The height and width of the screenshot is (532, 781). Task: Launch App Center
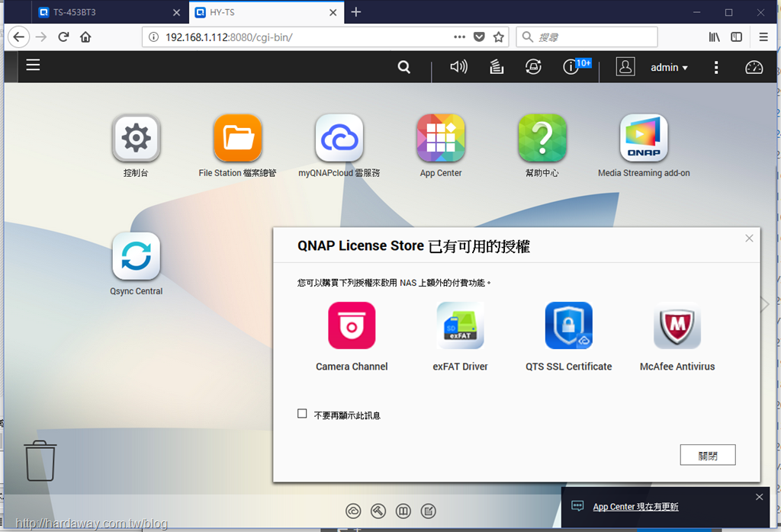click(x=441, y=139)
